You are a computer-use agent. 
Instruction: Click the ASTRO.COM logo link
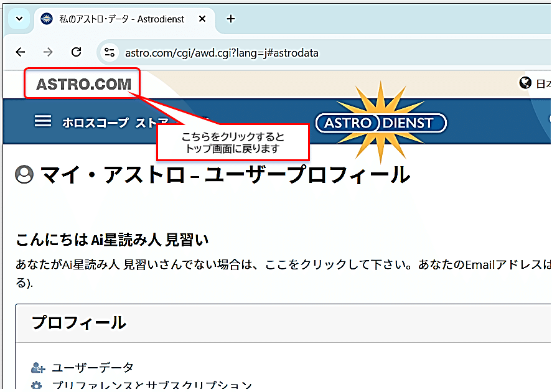pos(83,84)
